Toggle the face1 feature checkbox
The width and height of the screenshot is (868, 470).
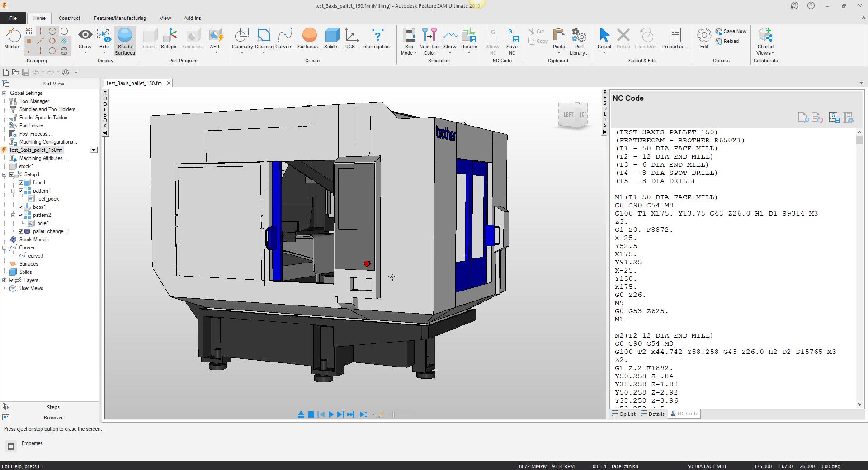21,183
